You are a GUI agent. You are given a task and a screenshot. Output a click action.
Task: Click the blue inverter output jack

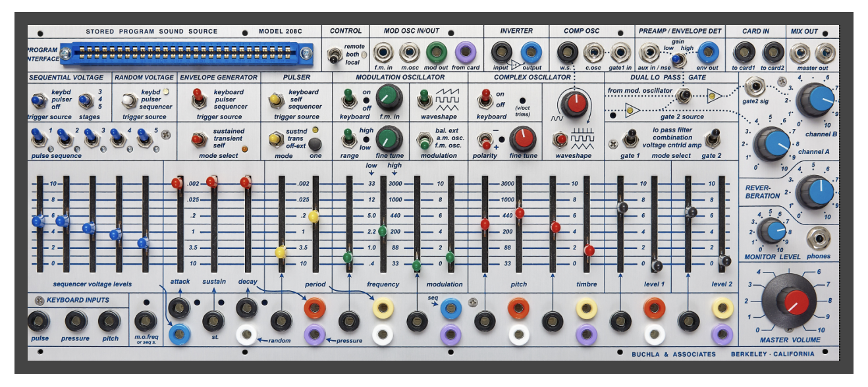tap(531, 52)
